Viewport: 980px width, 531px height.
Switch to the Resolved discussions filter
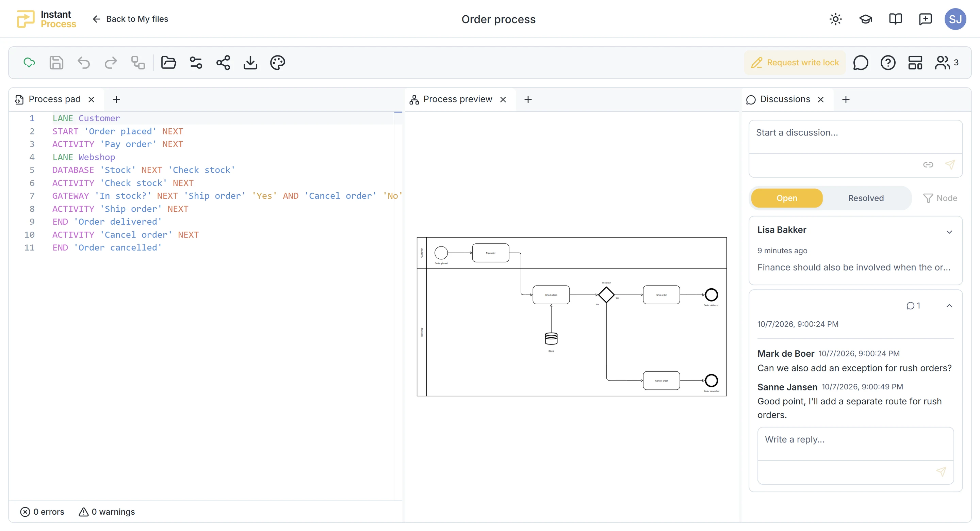click(x=866, y=198)
